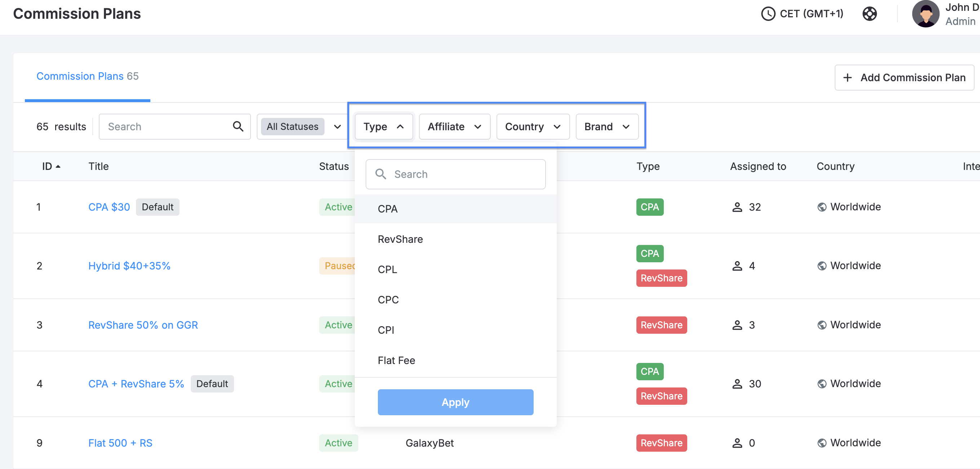980x469 pixels.
Task: Select CPI in the Type list
Action: pyautogui.click(x=455, y=330)
